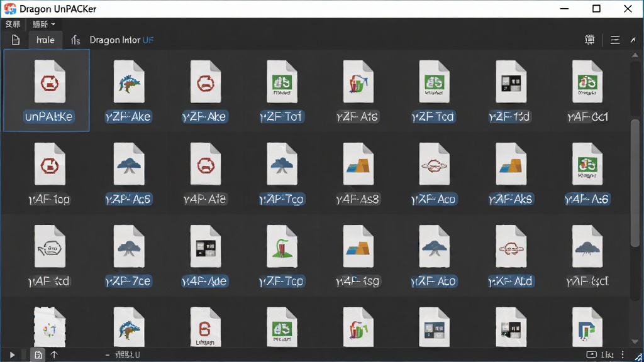
Task: Click the pin arrow icon at toolbar right
Action: (x=633, y=40)
